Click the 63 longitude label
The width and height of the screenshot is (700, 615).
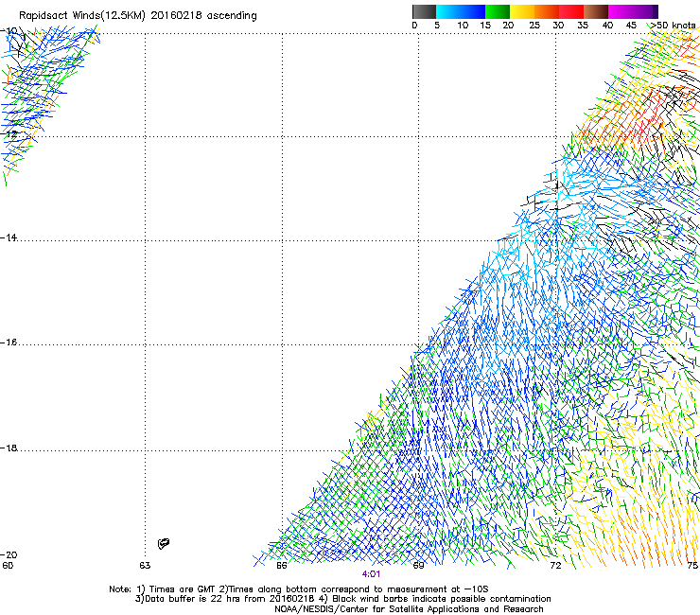[145, 566]
